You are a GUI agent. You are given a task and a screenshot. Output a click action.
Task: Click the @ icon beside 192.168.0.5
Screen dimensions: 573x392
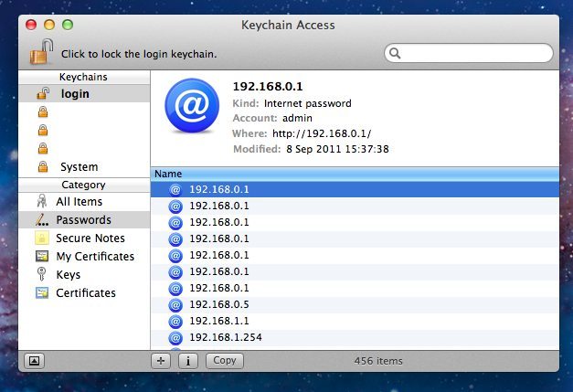coord(175,304)
